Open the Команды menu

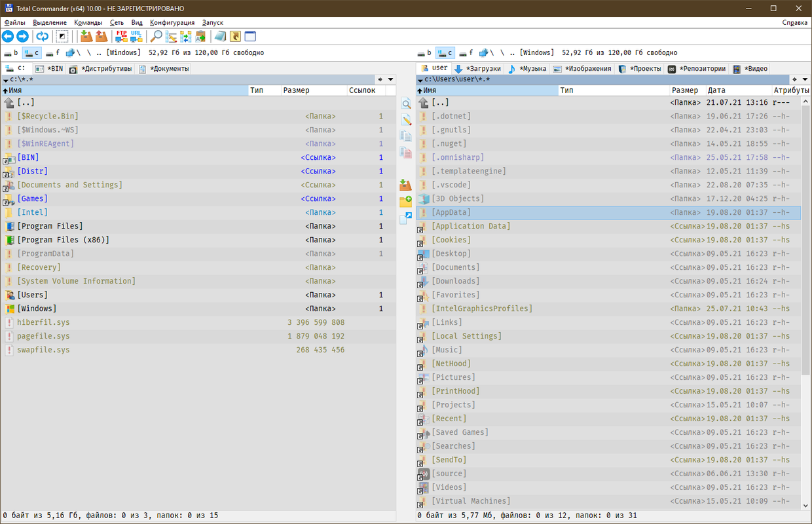(x=88, y=22)
